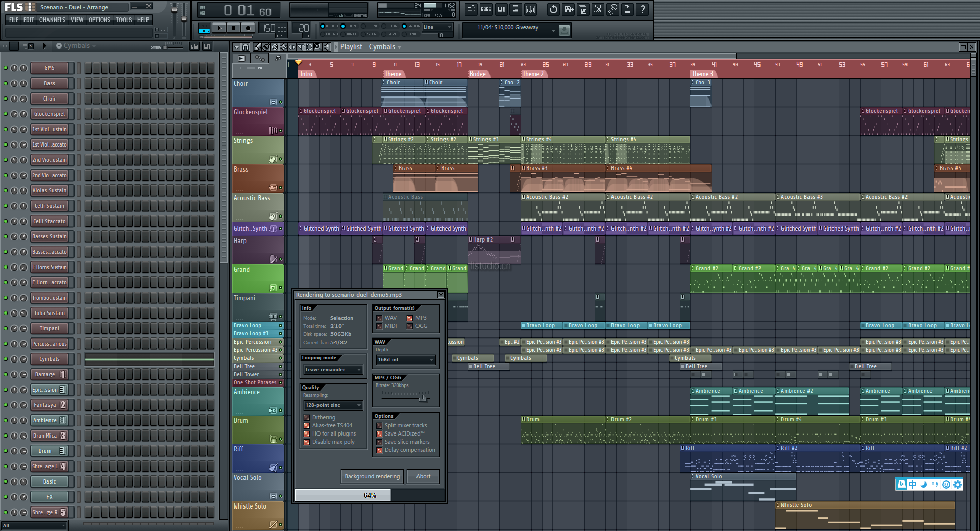Click the Background rendering button
Image resolution: width=980 pixels, height=531 pixels.
(x=372, y=476)
